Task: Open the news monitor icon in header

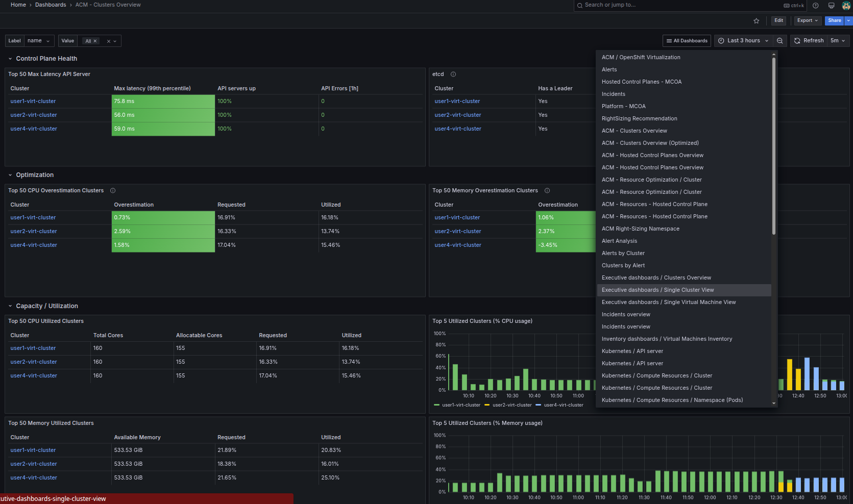Action: pos(832,6)
